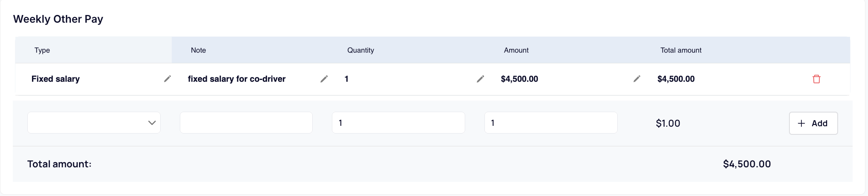Screen dimensions: 868x196
Task: Select the Amount input in the new row
Action: click(551, 123)
